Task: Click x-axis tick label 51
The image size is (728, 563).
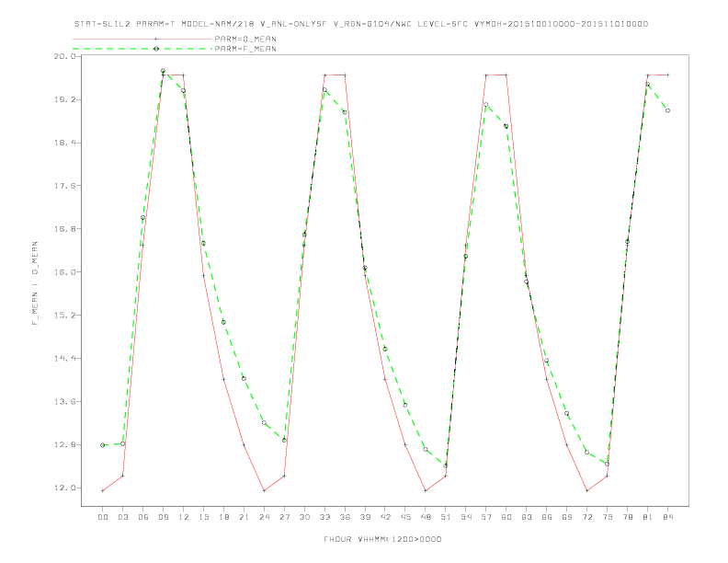Action: pos(446,517)
